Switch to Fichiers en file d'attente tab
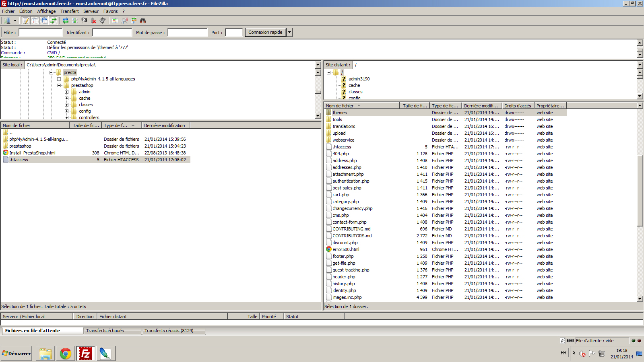Image resolution: width=644 pixels, height=362 pixels. pos(42,331)
